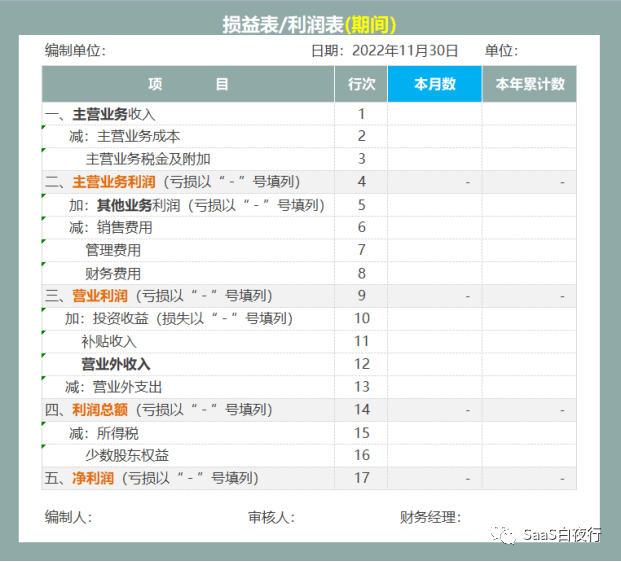
Task: Click the 本月数 dash in 主营业务利润 row
Action: (468, 182)
